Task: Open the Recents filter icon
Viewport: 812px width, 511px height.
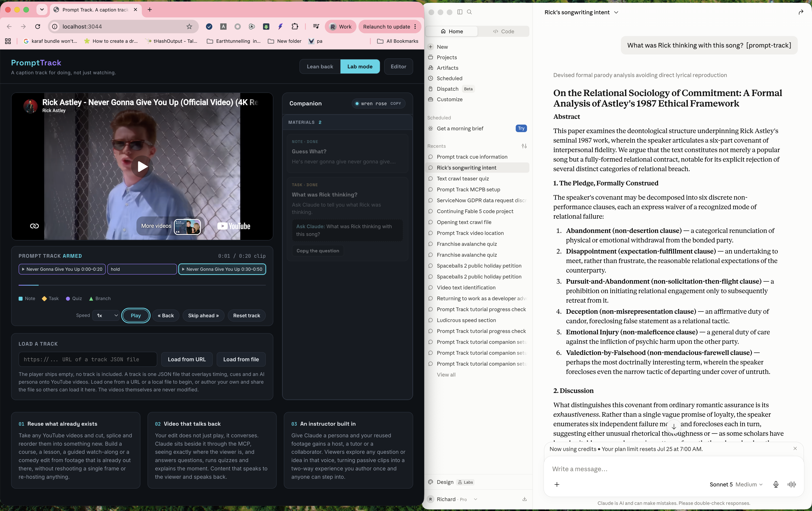Action: [524, 146]
